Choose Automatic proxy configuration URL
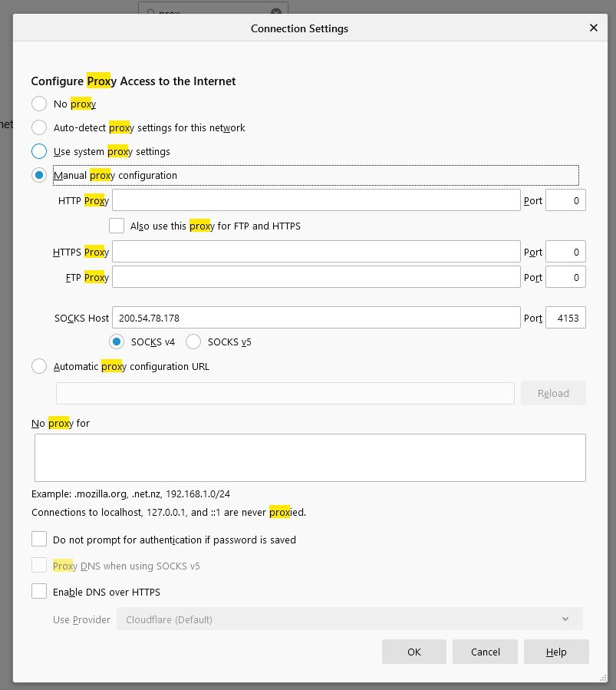This screenshot has width=616, height=690. tap(39, 366)
